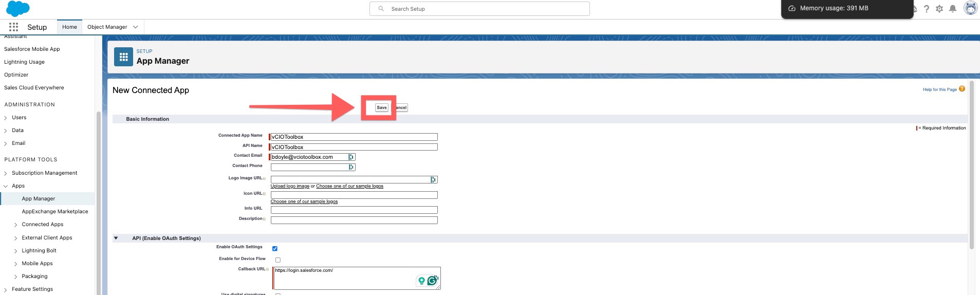Open the Help question mark icon

click(926, 9)
